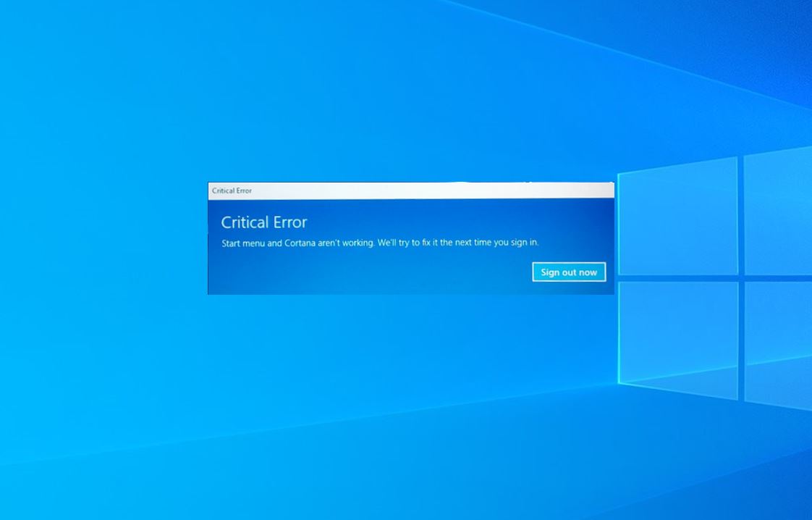
Task: Select the large Critical Error heading
Action: pos(264,222)
